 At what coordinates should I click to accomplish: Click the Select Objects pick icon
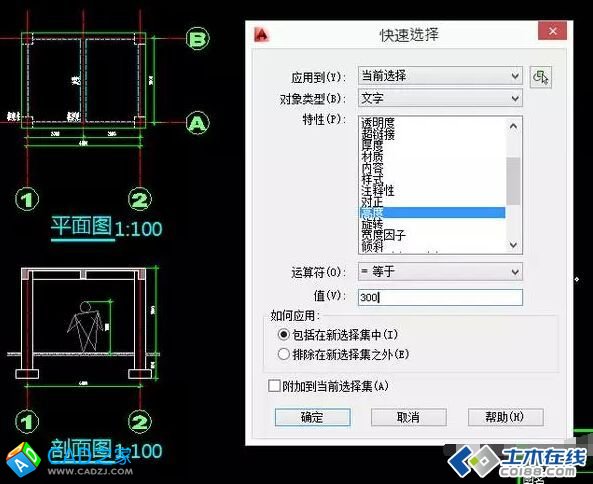[x=541, y=77]
